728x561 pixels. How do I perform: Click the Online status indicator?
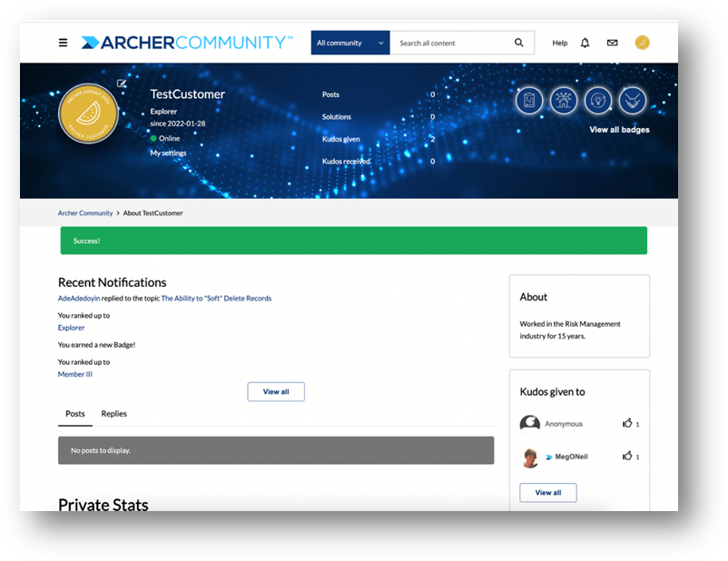(x=165, y=138)
